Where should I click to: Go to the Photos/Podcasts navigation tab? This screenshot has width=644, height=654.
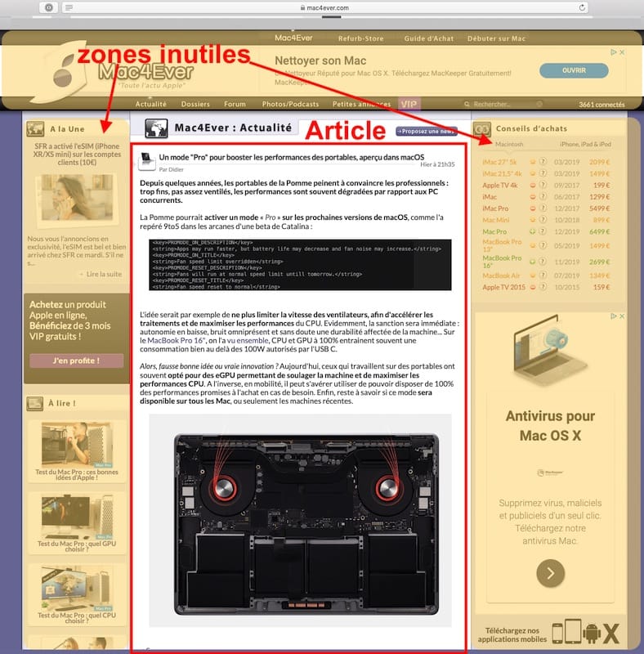coord(290,104)
